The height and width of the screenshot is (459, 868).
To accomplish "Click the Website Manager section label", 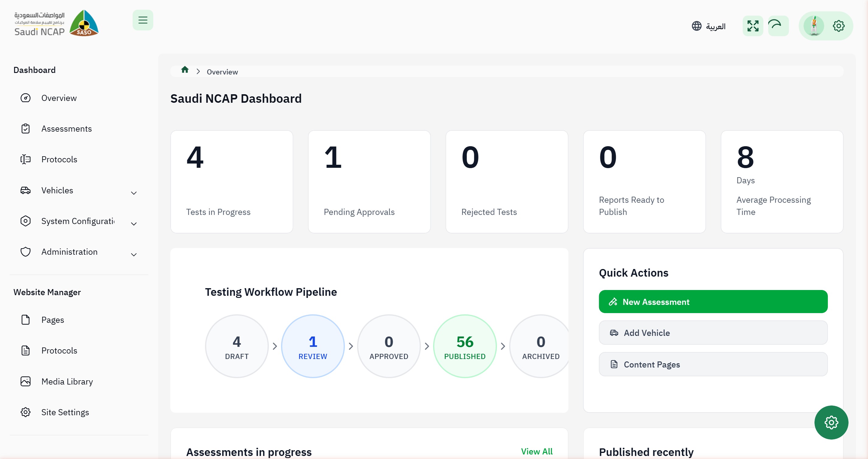I will point(47,292).
